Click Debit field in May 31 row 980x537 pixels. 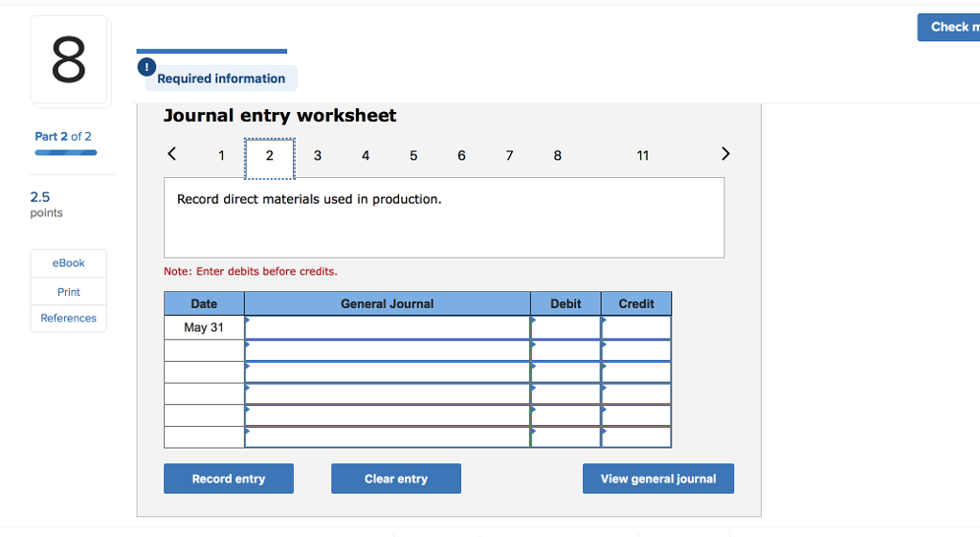(x=566, y=327)
